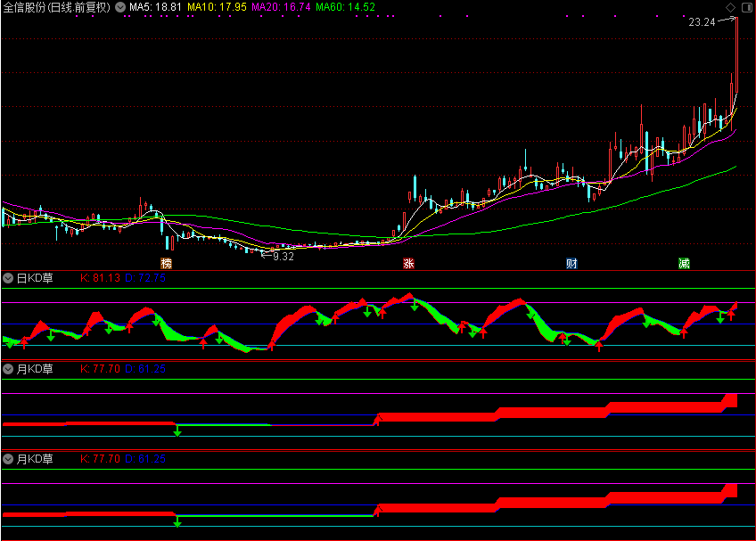Open the dropdown arrow beside 全信股份 title
Viewport: 756px width, 541px height.
click(120, 7)
